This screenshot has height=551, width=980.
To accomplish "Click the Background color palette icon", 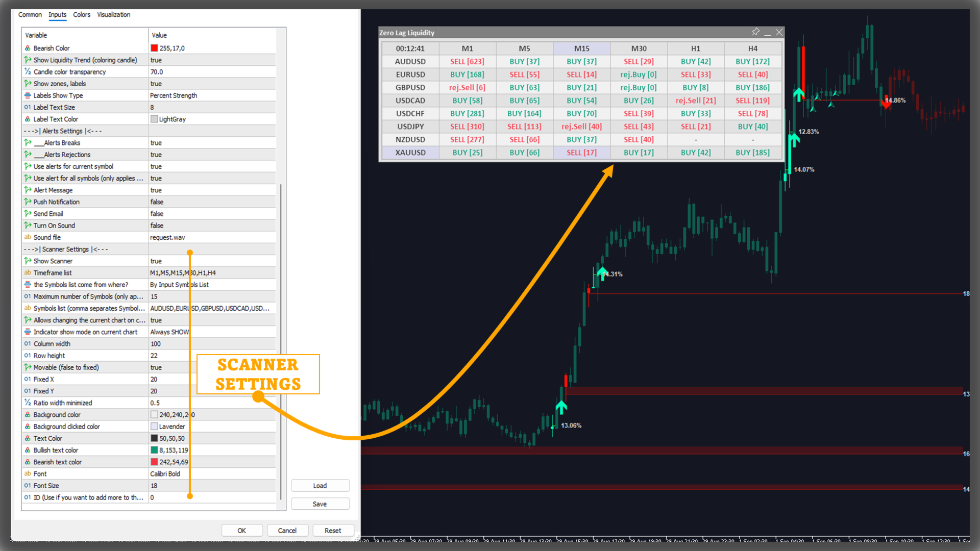I will (28, 414).
